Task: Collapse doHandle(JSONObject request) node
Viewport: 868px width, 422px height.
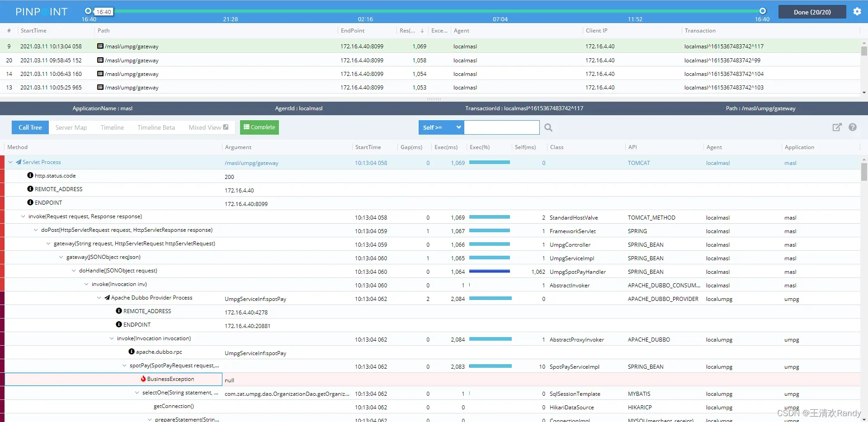Action: [x=74, y=271]
